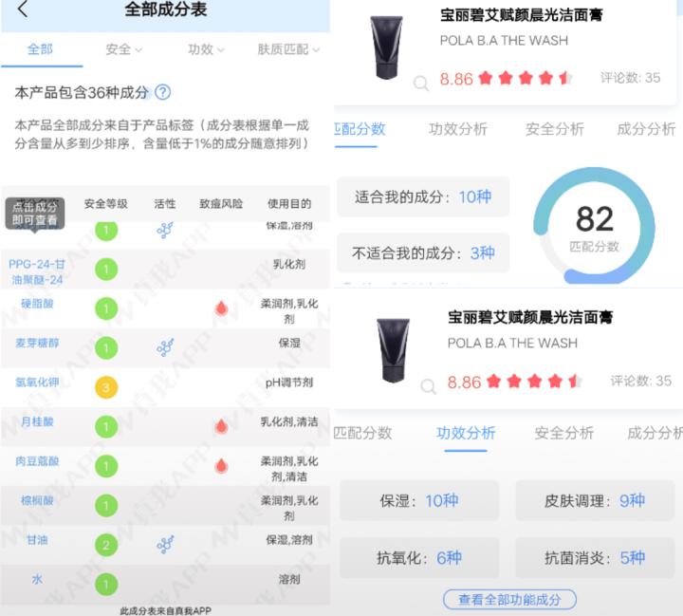Tap safety level badge for 肉豆蔻酸

point(106,466)
